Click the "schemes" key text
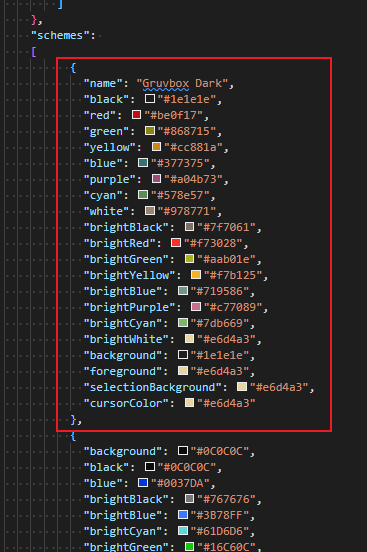The height and width of the screenshot is (552, 367). [x=60, y=36]
